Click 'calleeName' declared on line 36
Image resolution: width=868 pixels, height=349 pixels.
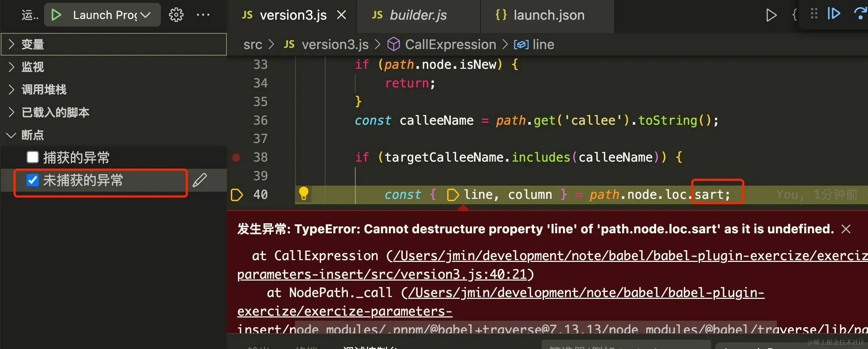click(437, 120)
